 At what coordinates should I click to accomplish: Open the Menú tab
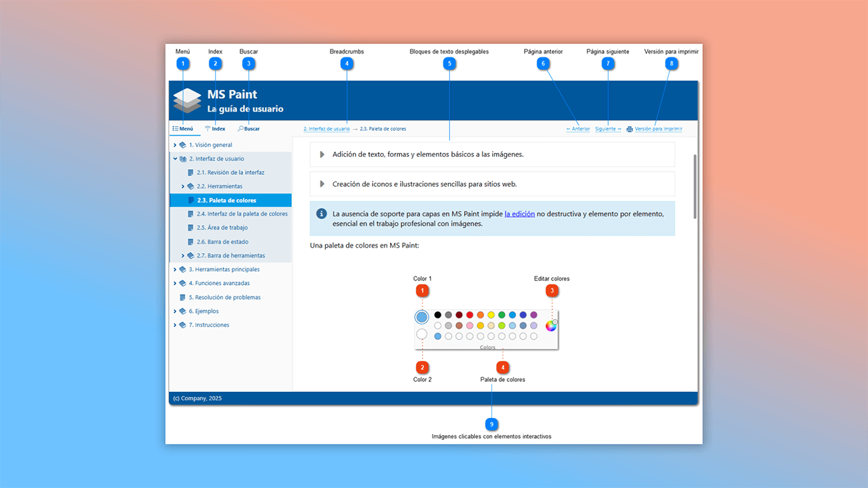[182, 129]
